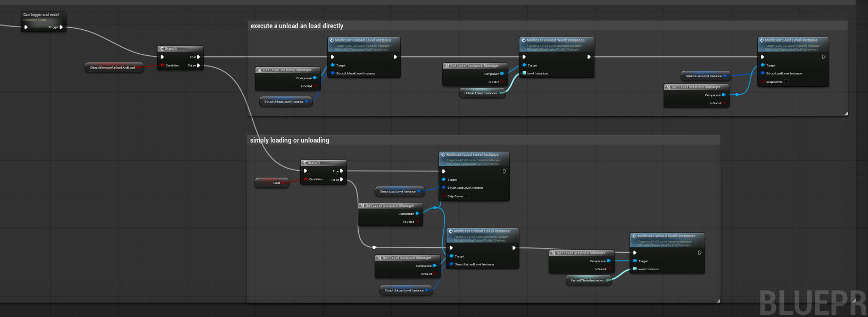Screen dimensions: 868x317
Task: Click Unload These Instances array pin in top comment
Action: click(500, 93)
